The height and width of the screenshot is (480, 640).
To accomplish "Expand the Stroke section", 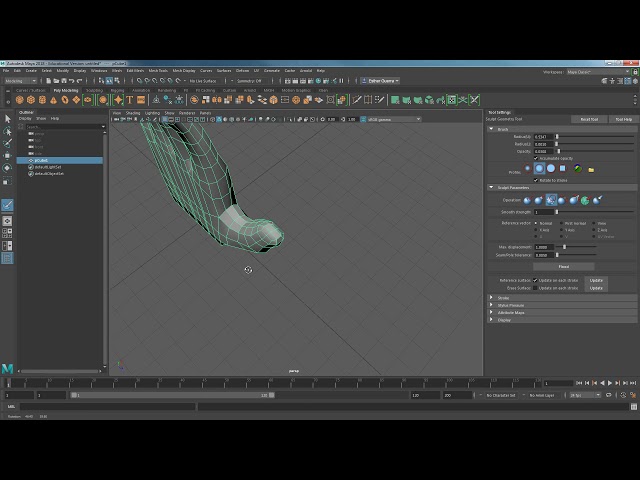I will [491, 298].
